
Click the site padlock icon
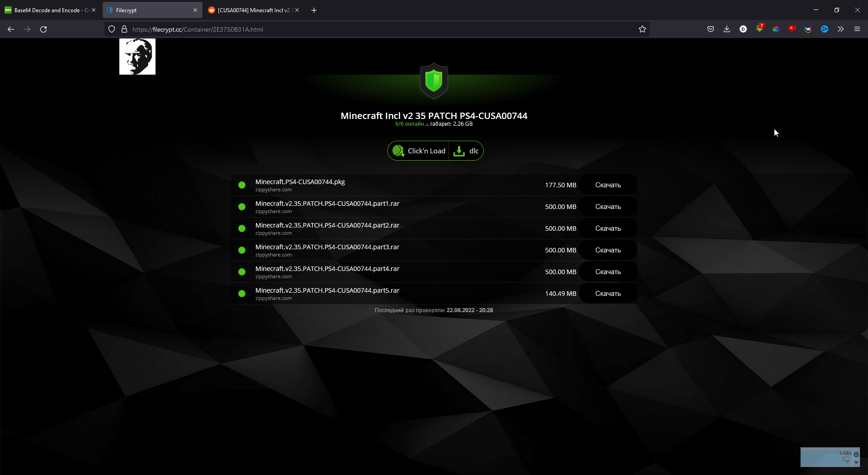click(124, 29)
